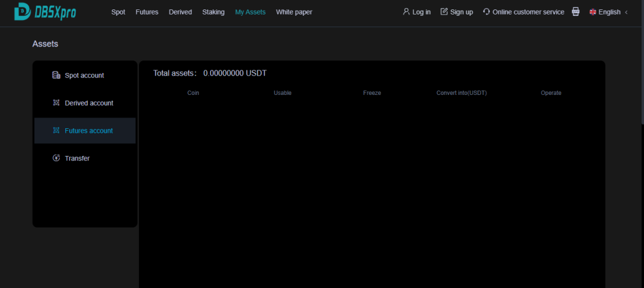Select Futures account in sidebar
The height and width of the screenshot is (288, 644).
[85, 131]
